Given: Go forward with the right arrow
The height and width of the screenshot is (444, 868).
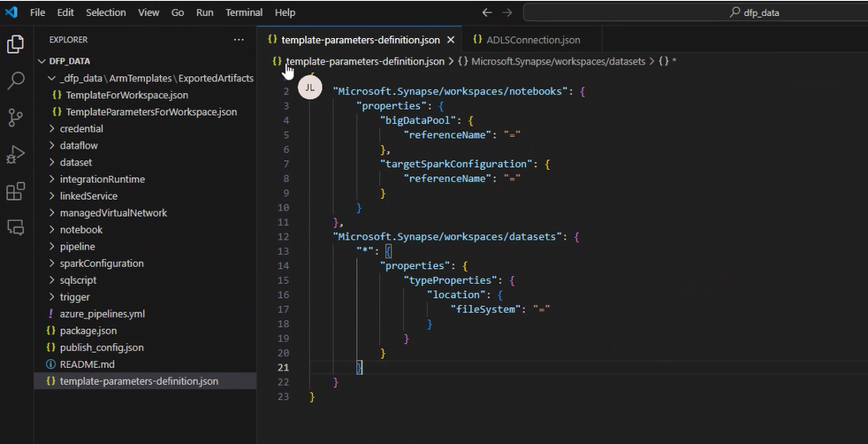Looking at the screenshot, I should [x=506, y=12].
